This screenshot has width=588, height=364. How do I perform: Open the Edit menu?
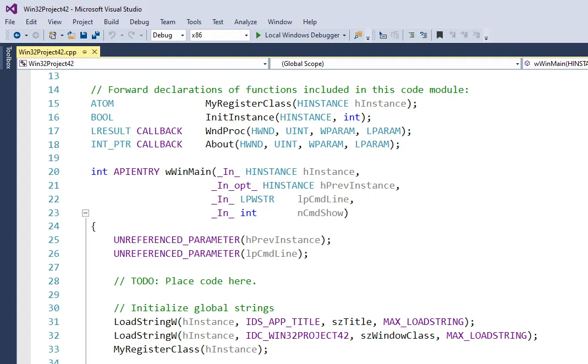point(31,22)
